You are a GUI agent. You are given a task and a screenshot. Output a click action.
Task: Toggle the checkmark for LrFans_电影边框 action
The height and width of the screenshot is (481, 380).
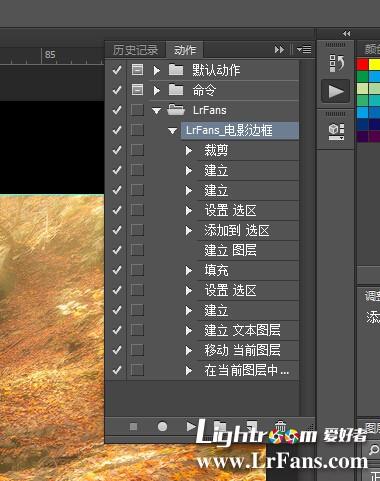117,130
